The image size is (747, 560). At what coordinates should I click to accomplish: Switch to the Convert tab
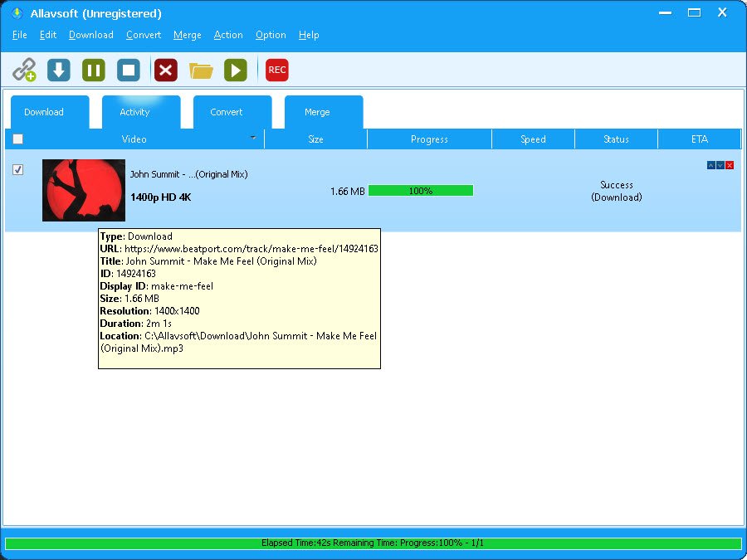(x=232, y=112)
